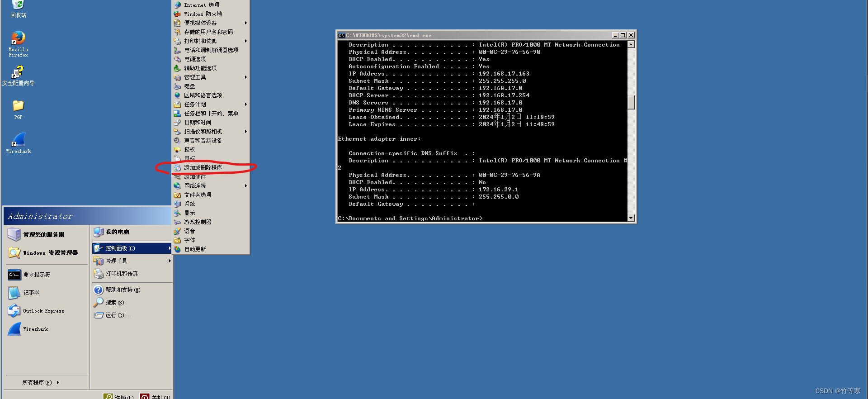Select 字体 in control panel menu

click(x=211, y=240)
